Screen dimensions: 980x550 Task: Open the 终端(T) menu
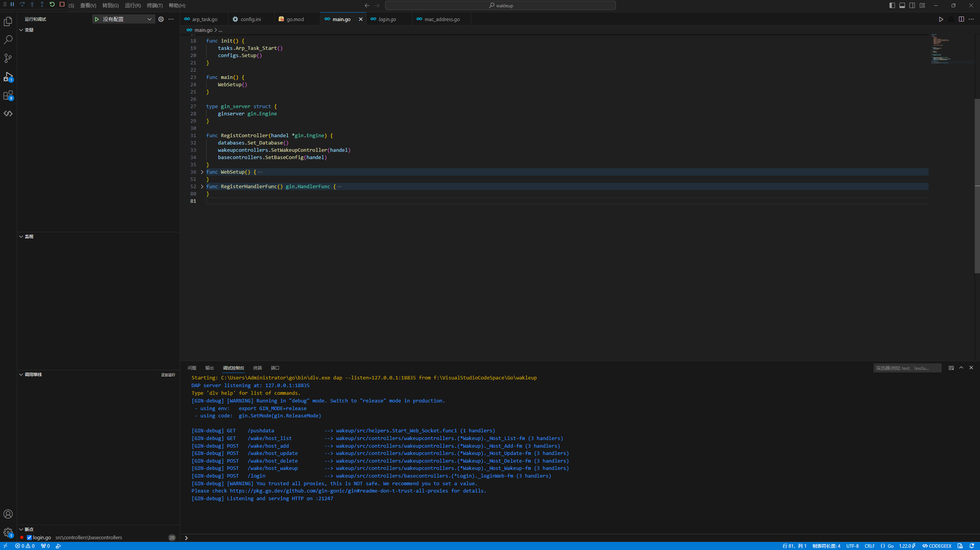pos(155,5)
